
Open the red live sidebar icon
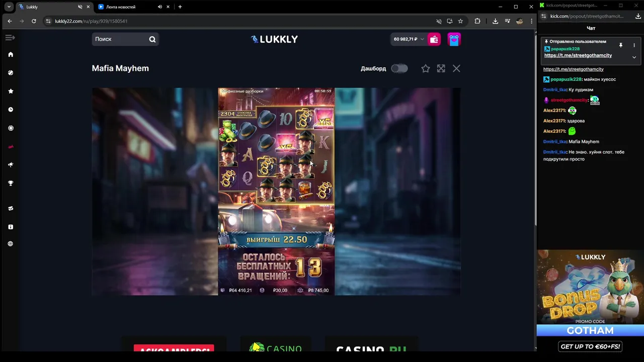[x=11, y=147]
